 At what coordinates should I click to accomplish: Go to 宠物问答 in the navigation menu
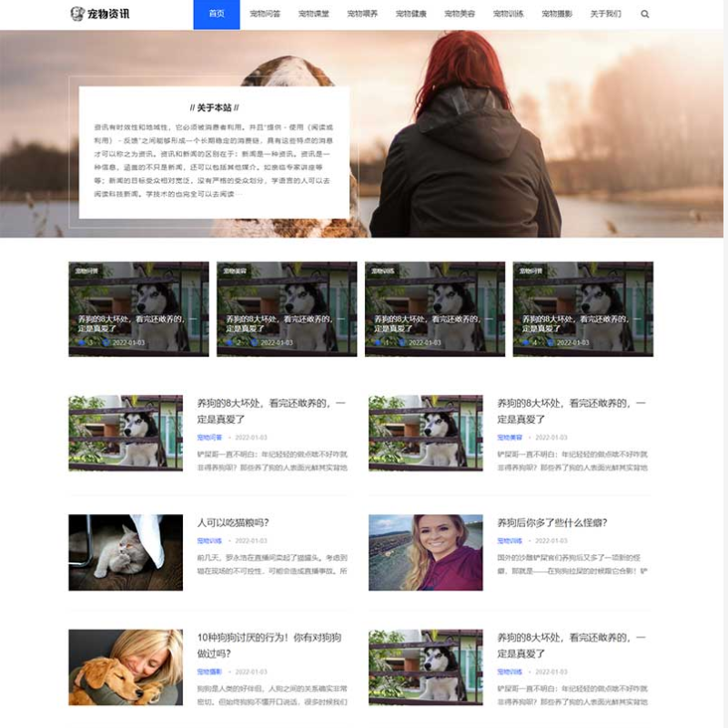pyautogui.click(x=265, y=15)
